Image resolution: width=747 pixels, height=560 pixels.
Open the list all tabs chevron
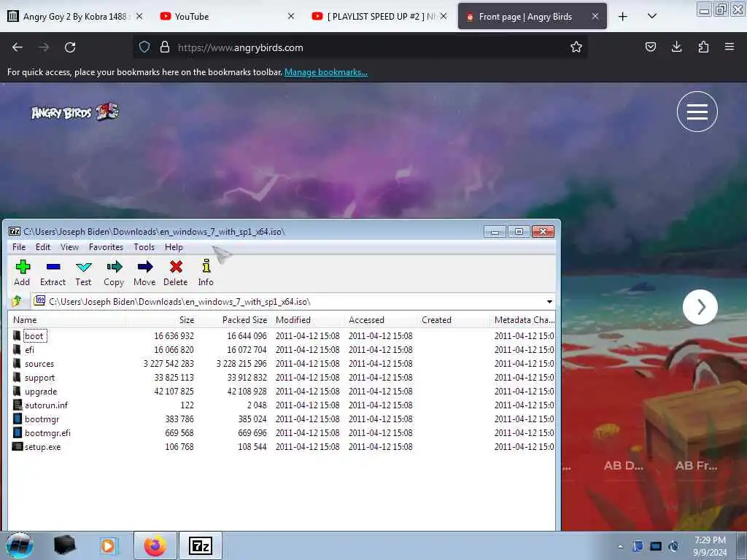[652, 16]
